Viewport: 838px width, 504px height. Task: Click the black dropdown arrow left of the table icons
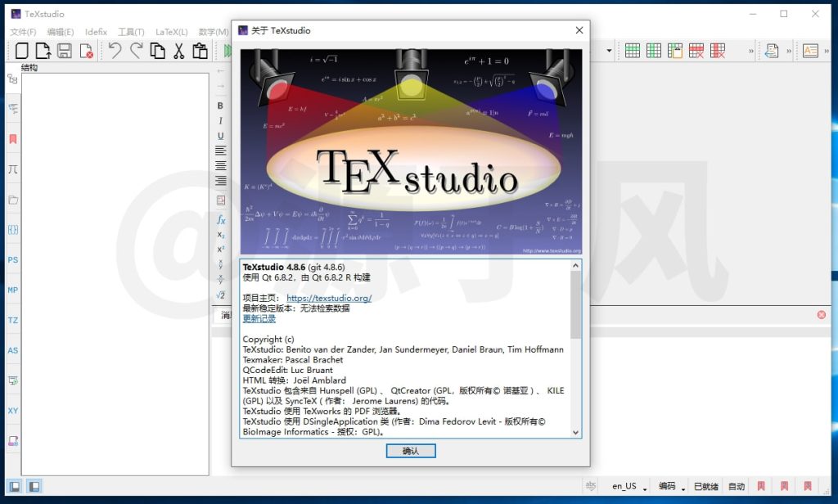click(x=609, y=51)
